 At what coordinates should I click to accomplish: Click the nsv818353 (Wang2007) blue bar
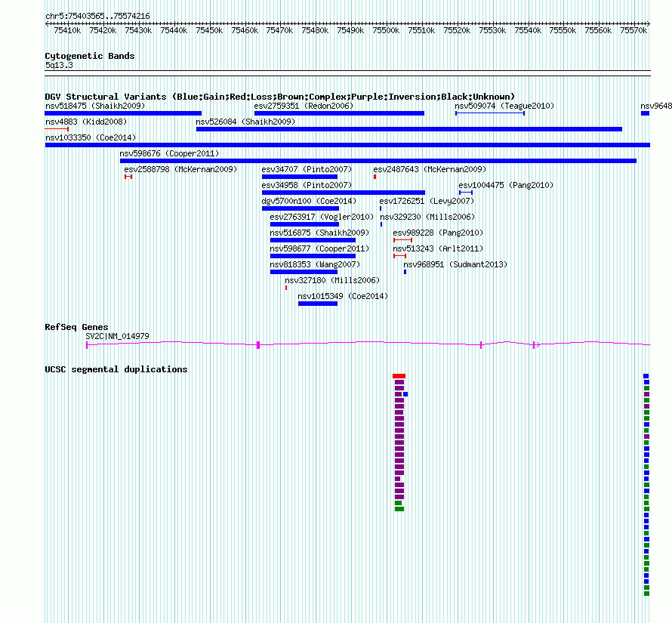tap(304, 272)
